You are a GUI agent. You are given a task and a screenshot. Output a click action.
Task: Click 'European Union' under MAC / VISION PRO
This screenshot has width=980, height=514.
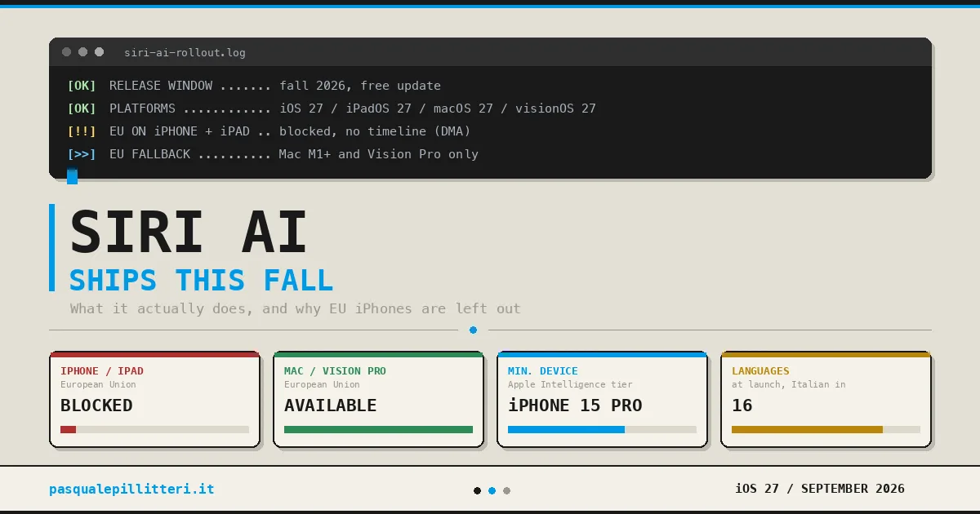coord(322,384)
